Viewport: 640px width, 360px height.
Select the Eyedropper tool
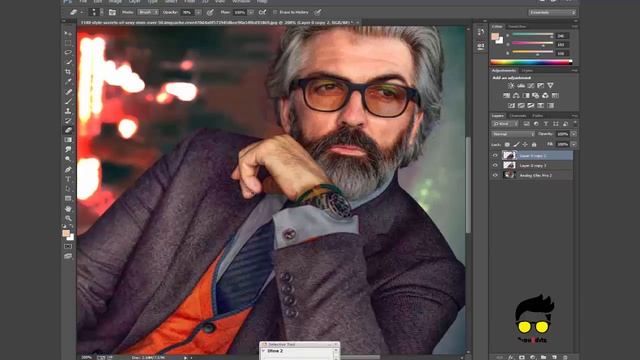point(68,82)
